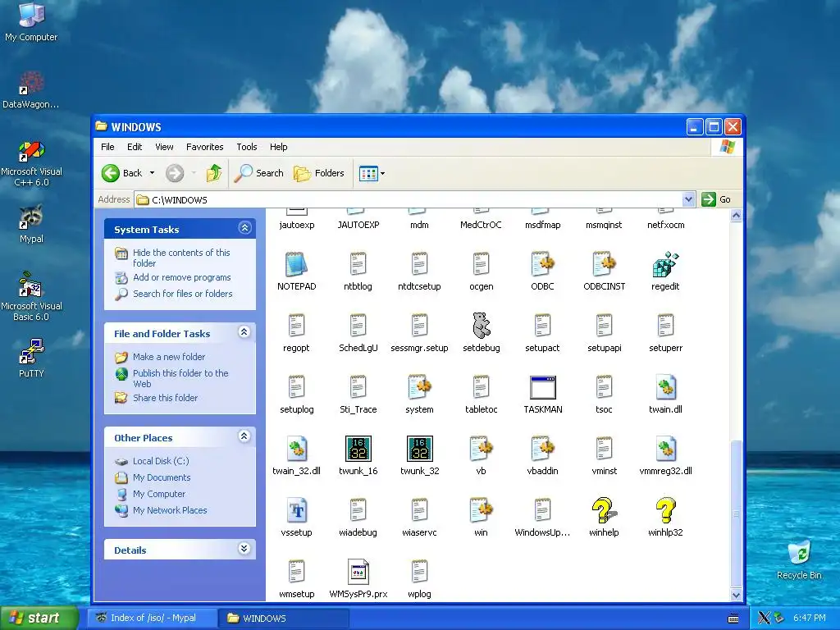The width and height of the screenshot is (840, 630).
Task: Select the NOTEPAD file icon
Action: [296, 264]
